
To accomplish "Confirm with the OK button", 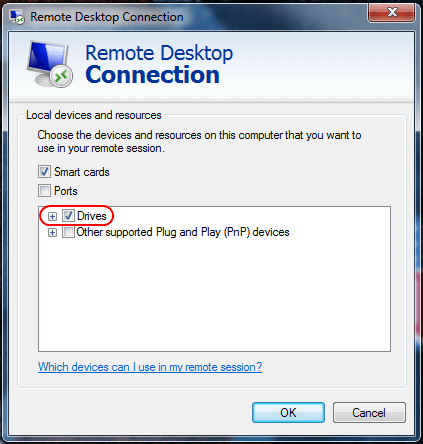I will 288,413.
